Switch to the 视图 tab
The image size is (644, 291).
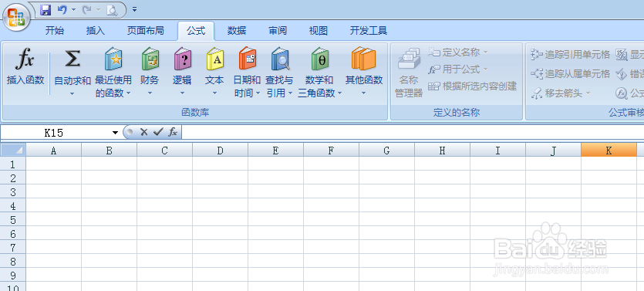click(x=319, y=31)
